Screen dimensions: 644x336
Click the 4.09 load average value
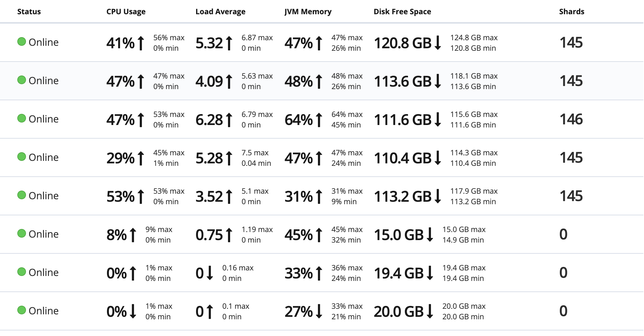click(x=209, y=81)
